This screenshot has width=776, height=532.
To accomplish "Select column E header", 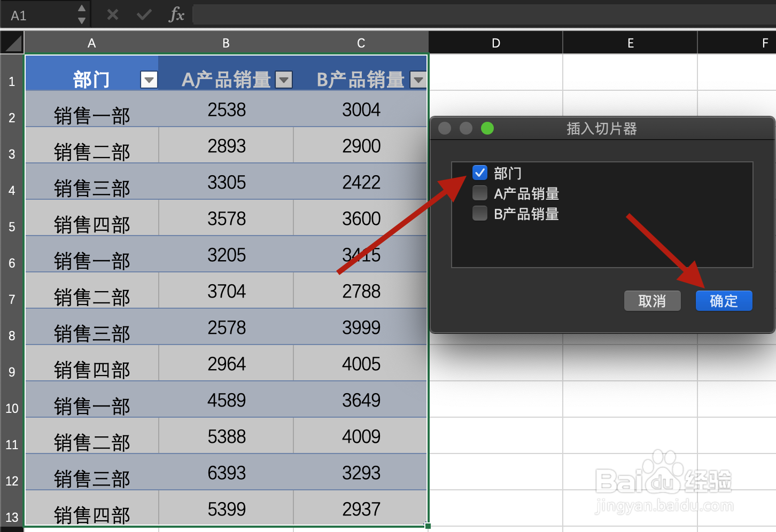I will [631, 43].
